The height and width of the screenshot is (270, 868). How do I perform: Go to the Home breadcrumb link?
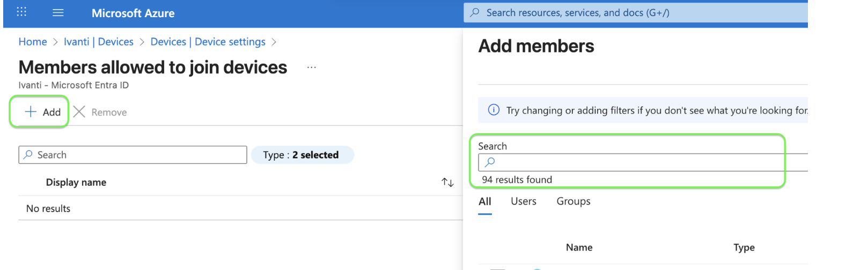pos(33,42)
